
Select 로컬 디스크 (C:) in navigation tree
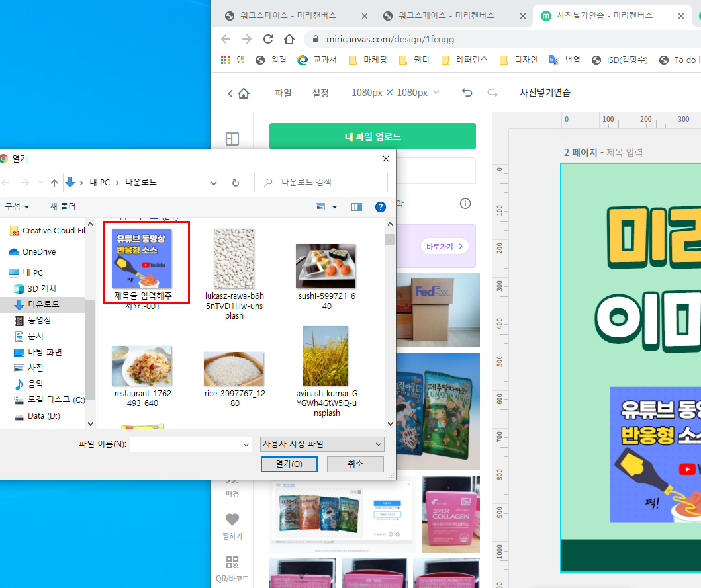pos(49,400)
